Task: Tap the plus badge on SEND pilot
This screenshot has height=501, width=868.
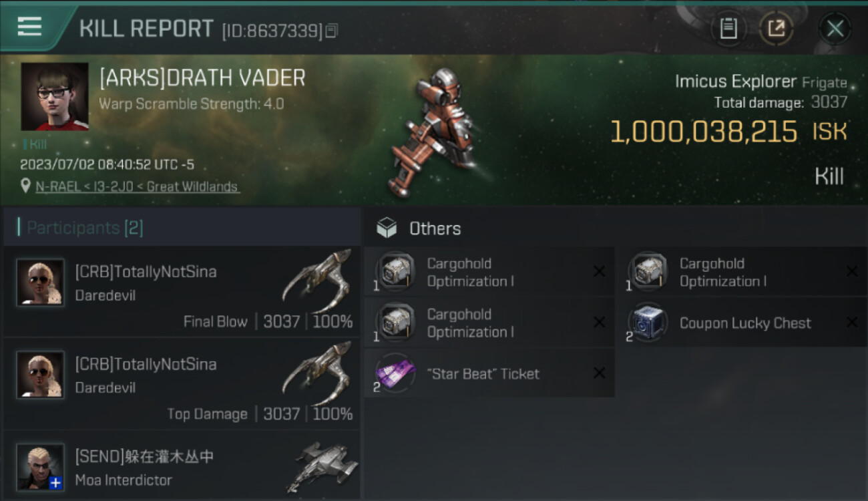Action: (56, 483)
